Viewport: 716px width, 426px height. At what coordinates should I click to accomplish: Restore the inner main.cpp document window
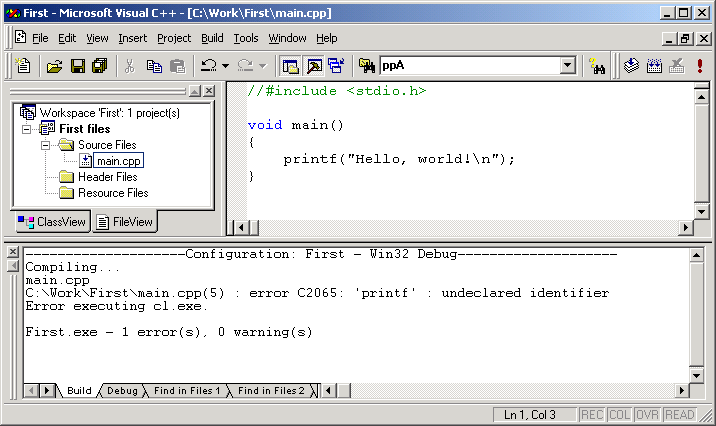point(685,39)
